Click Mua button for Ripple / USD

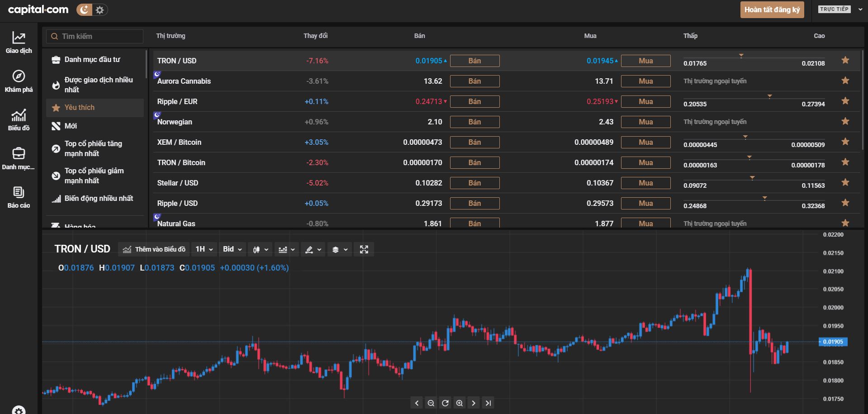(x=645, y=203)
